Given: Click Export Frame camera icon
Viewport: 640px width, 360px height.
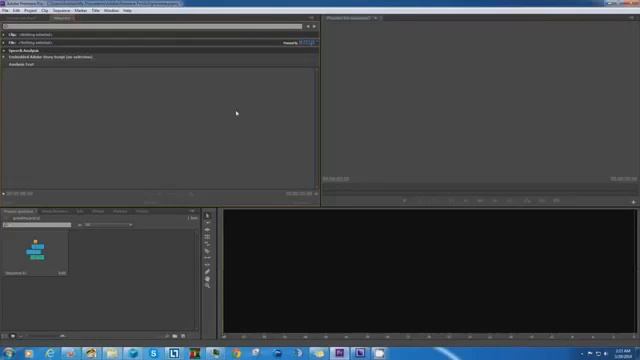Looking at the screenshot, I should 556,201.
